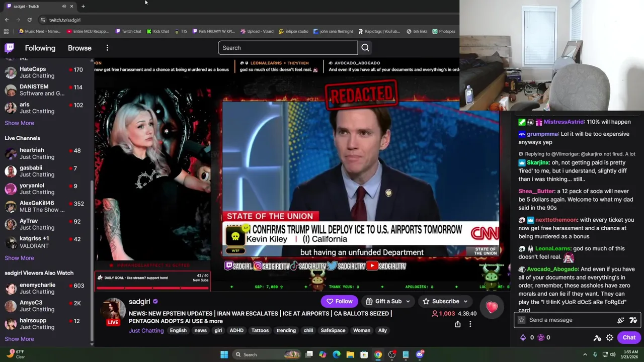The width and height of the screenshot is (644, 362).
Task: Follow the sadgirl channel
Action: (339, 301)
